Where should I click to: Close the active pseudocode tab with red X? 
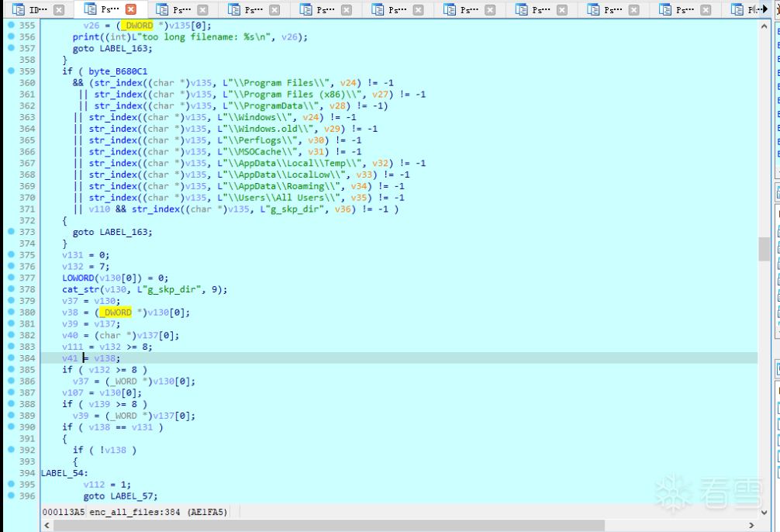point(131,9)
